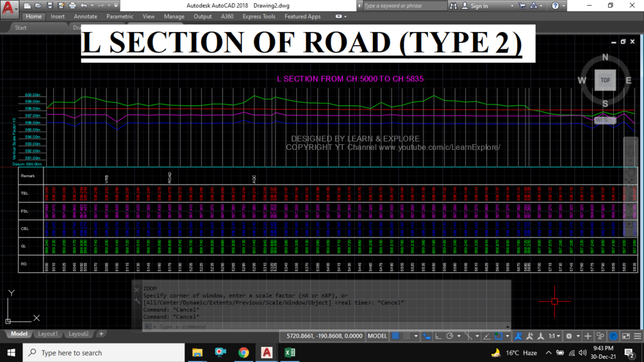Open the A360 ribbon tab
The height and width of the screenshot is (362, 644).
click(x=227, y=17)
